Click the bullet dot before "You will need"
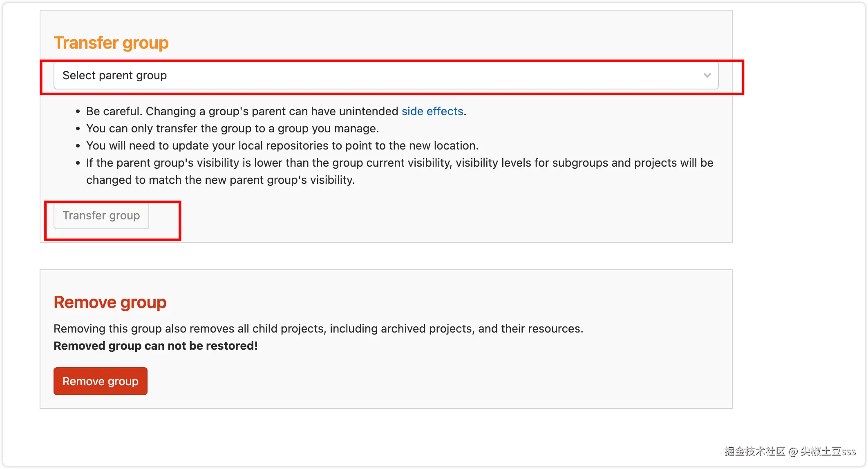Viewport: 868px width, 469px height. click(78, 146)
